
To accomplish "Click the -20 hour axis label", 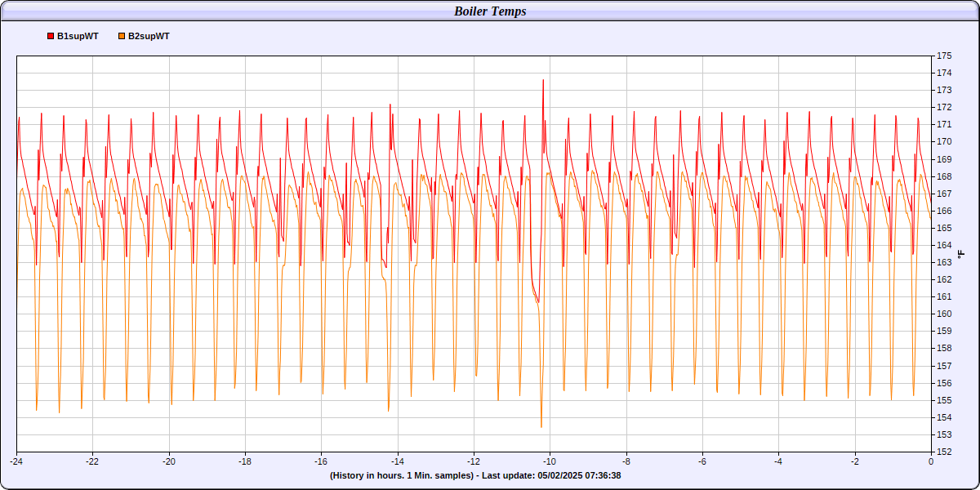I will click(x=169, y=461).
